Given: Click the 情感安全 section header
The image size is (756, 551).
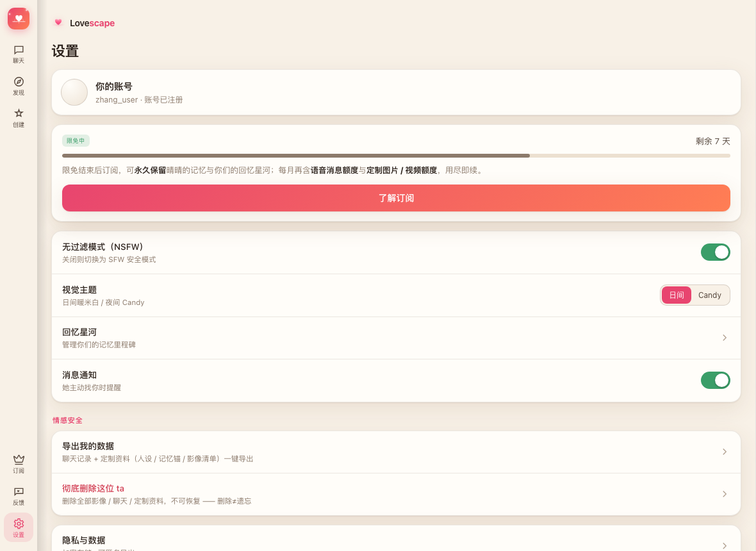Looking at the screenshot, I should pos(67,420).
